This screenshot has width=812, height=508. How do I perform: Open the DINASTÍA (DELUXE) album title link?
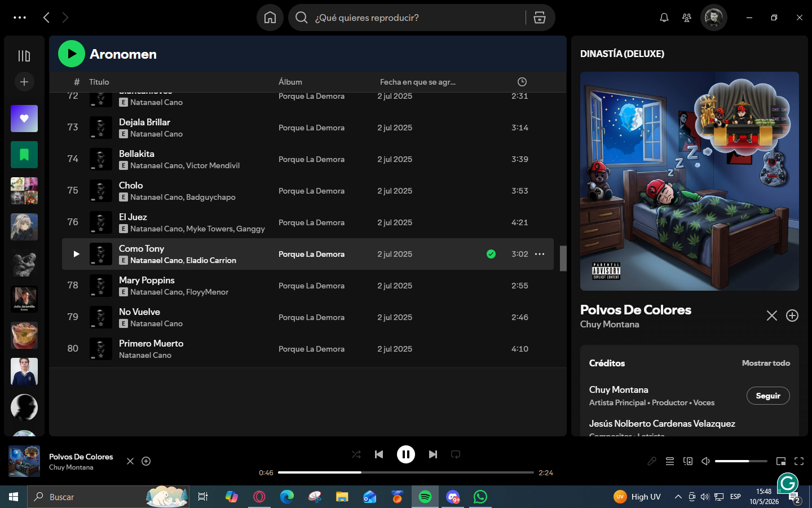click(x=622, y=54)
